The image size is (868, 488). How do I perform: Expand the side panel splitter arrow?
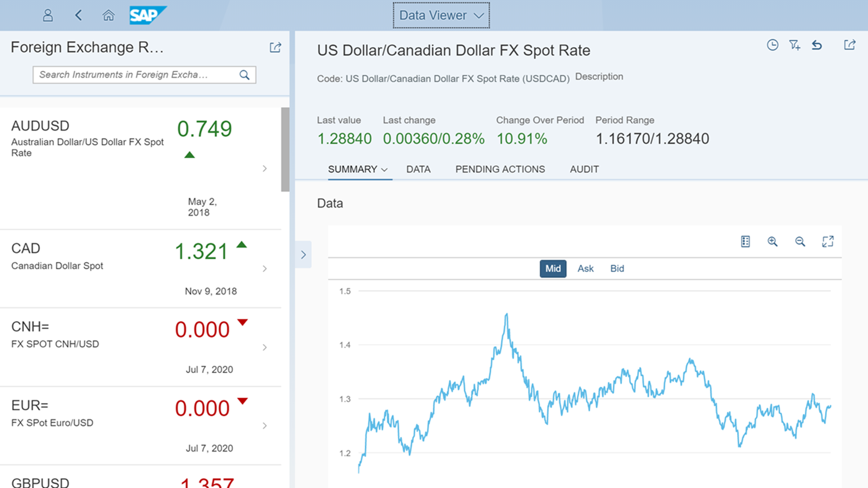[303, 255]
